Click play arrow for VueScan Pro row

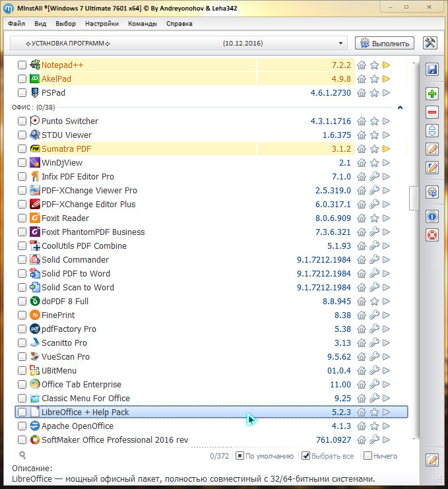pos(386,356)
